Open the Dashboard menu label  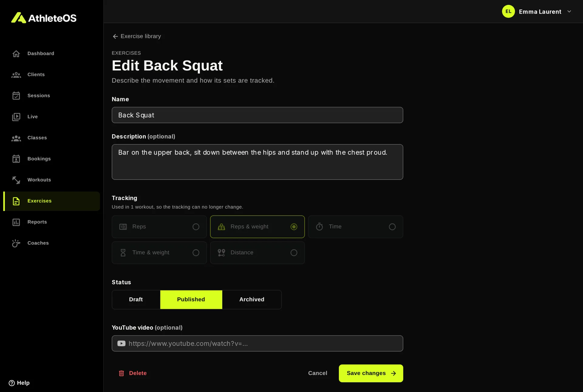point(41,53)
